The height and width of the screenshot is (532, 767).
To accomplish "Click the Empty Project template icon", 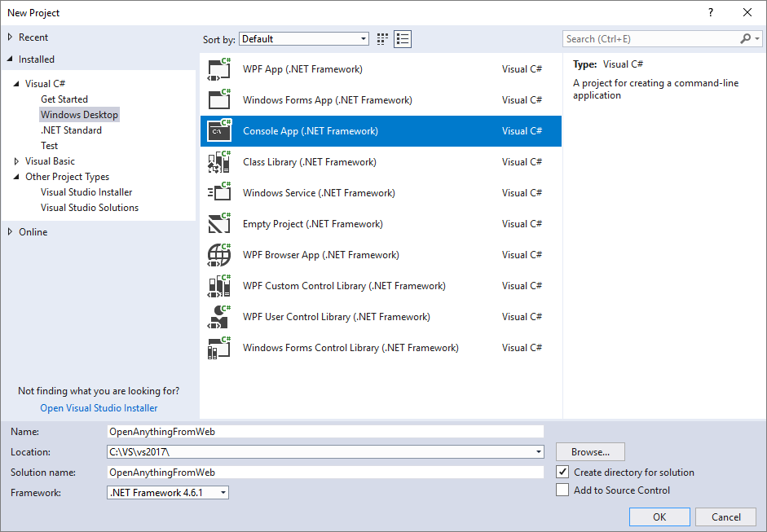I will click(218, 224).
